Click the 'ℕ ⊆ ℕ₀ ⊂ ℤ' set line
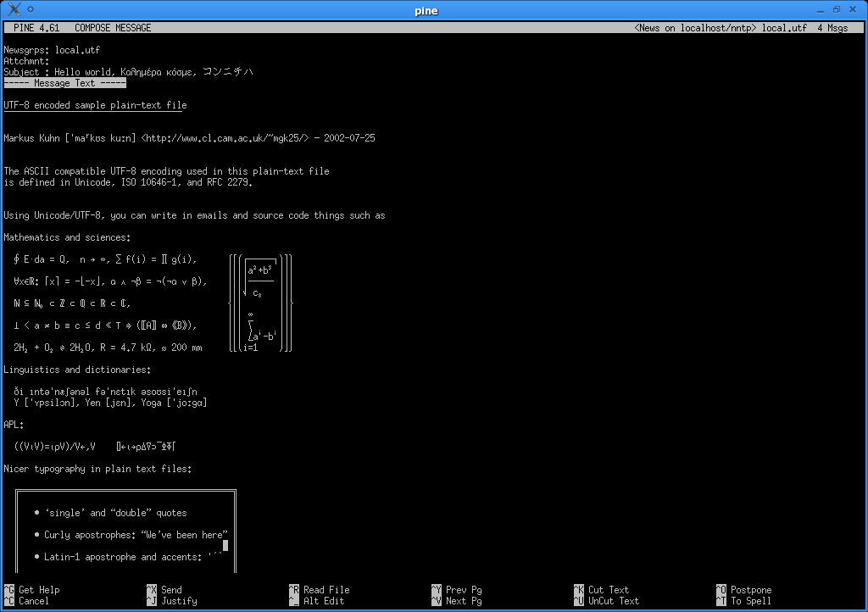 (x=72, y=303)
